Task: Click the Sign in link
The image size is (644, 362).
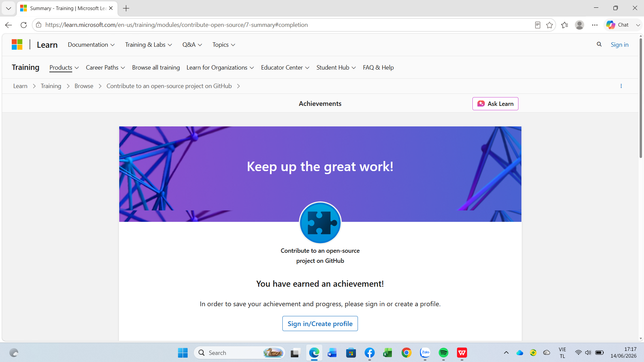Action: pyautogui.click(x=619, y=45)
